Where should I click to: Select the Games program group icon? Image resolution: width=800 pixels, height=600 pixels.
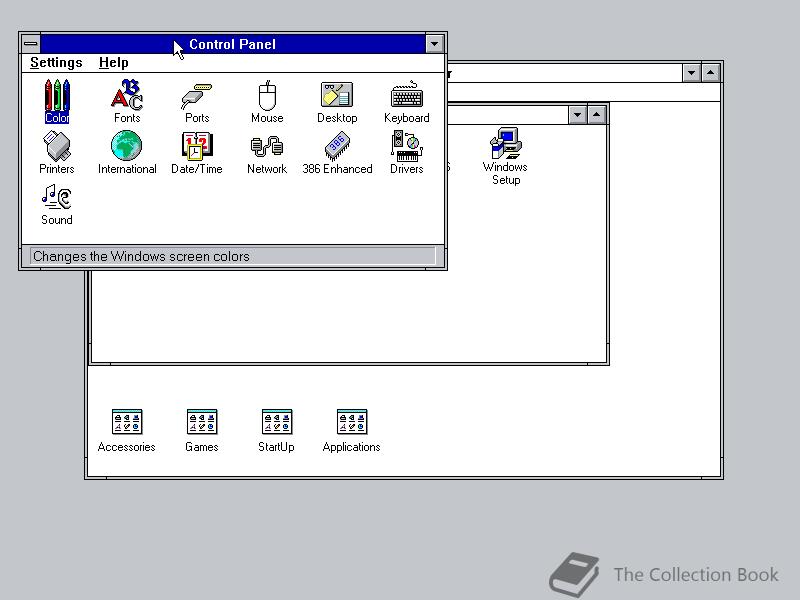pyautogui.click(x=202, y=431)
